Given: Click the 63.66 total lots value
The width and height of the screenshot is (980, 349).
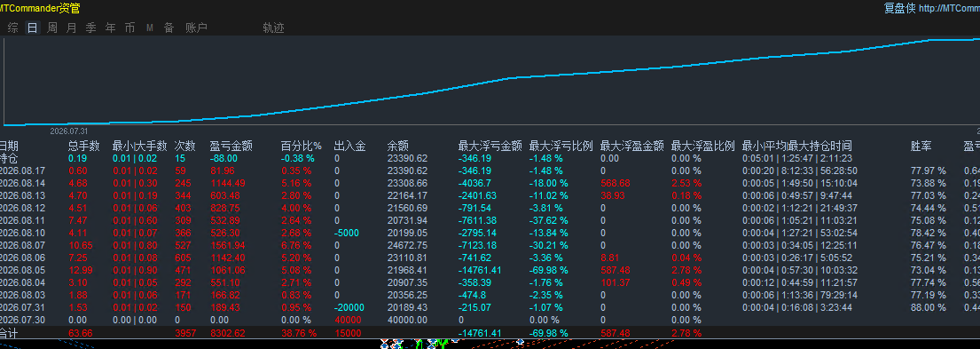Looking at the screenshot, I should pyautogui.click(x=81, y=333).
